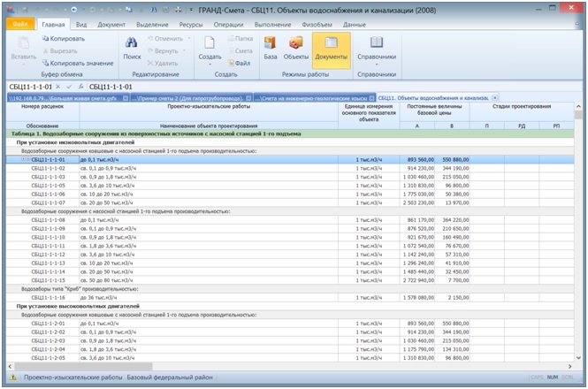The image size is (588, 389).
Task: Click the Создать new document icon
Action: point(210,42)
